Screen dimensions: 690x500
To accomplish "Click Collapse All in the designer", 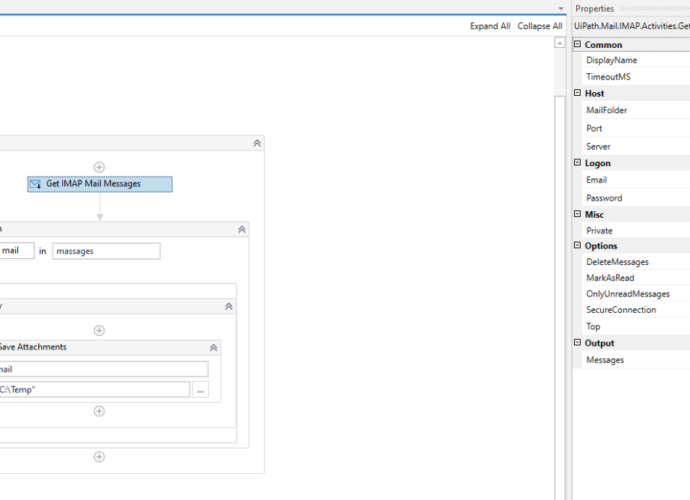I will coord(539,26).
